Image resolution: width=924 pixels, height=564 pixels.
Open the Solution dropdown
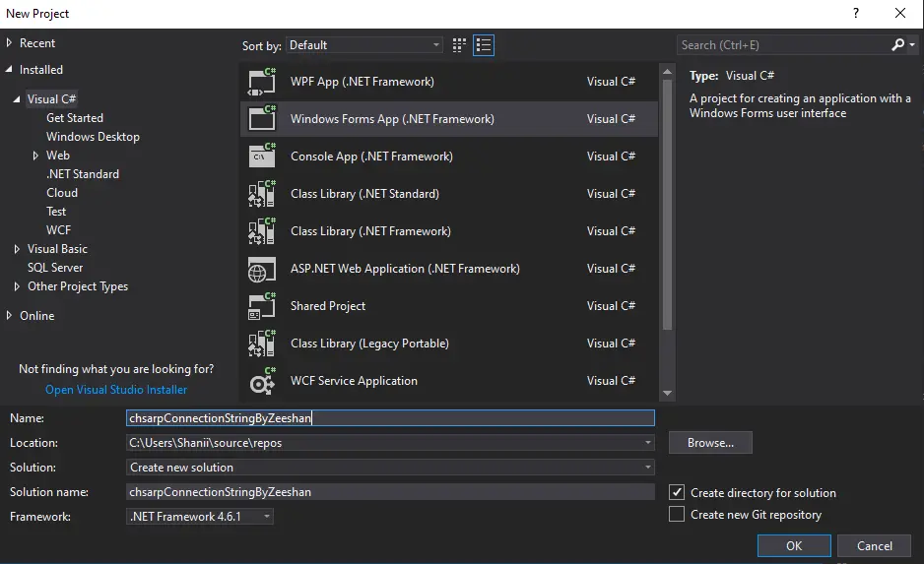390,468
